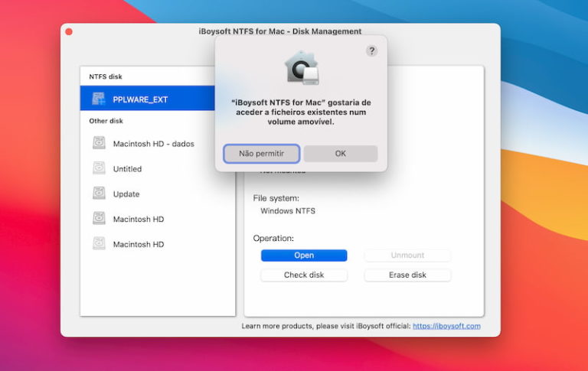Open the https://iboysoft.com link
This screenshot has width=588, height=371.
point(446,326)
